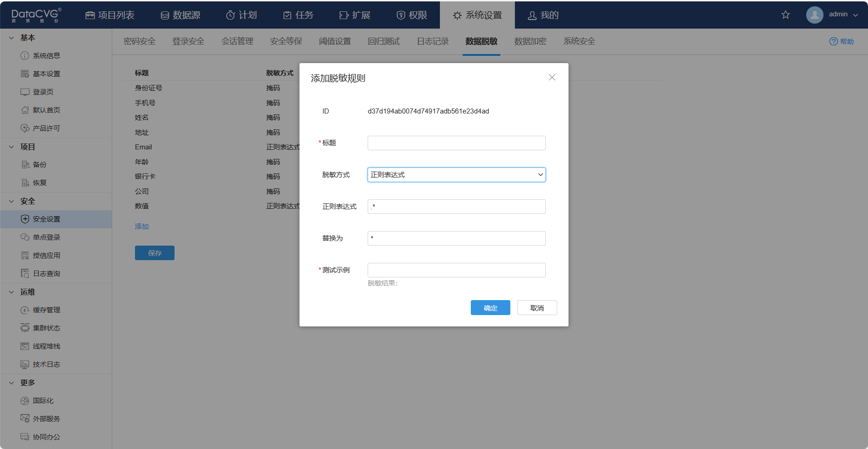Click the 线程堆栈 icon

(25, 346)
